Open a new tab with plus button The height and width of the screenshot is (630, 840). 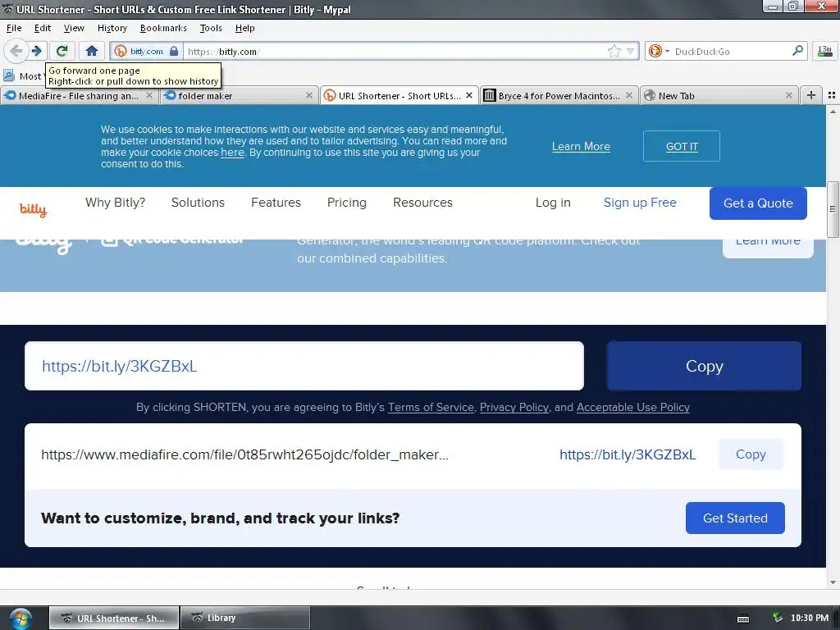coord(811,95)
